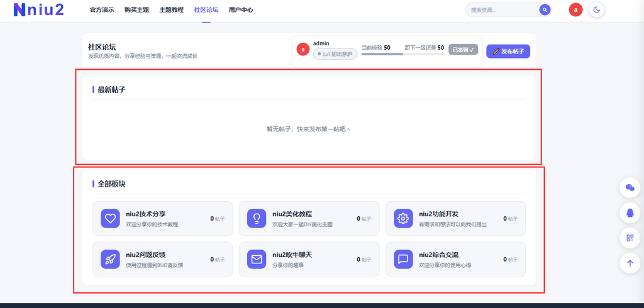644x308 pixels.
Task: Click the 全部板块 section heading
Action: click(111, 184)
